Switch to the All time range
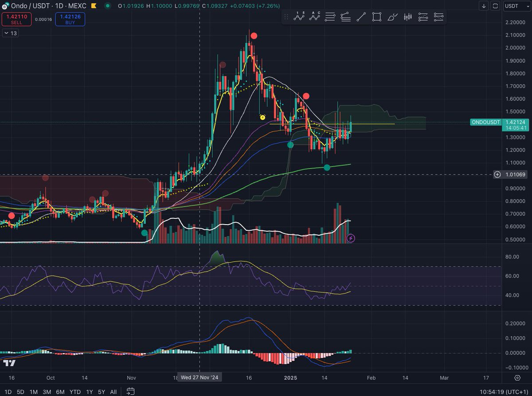The width and height of the screenshot is (532, 396). [113, 392]
